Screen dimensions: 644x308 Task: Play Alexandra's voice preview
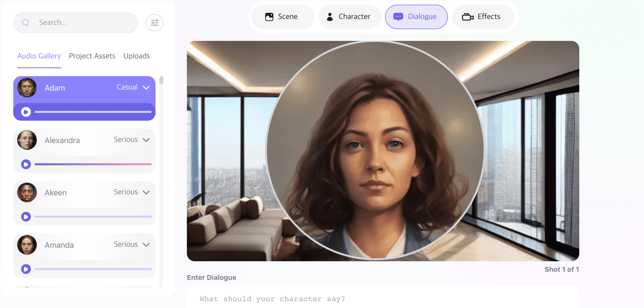pyautogui.click(x=26, y=164)
